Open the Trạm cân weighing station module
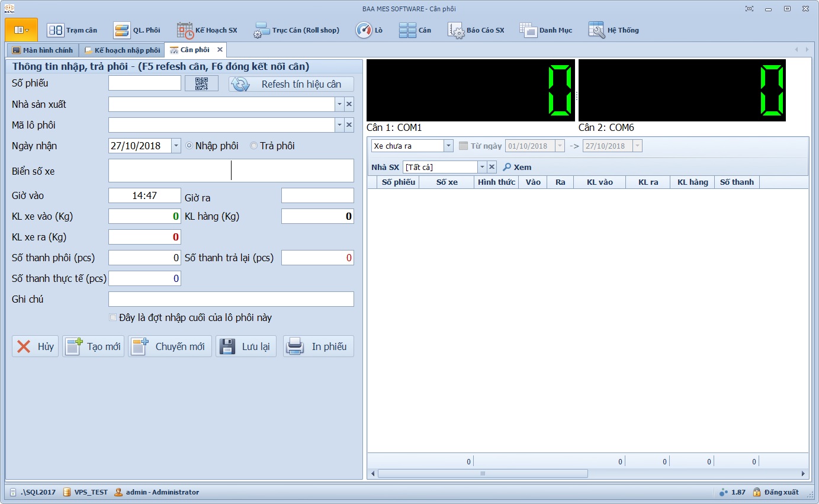The width and height of the screenshot is (819, 504). (x=72, y=30)
